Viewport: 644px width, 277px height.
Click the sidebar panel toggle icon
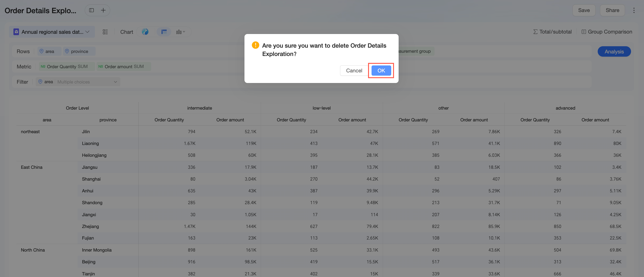[x=91, y=10]
